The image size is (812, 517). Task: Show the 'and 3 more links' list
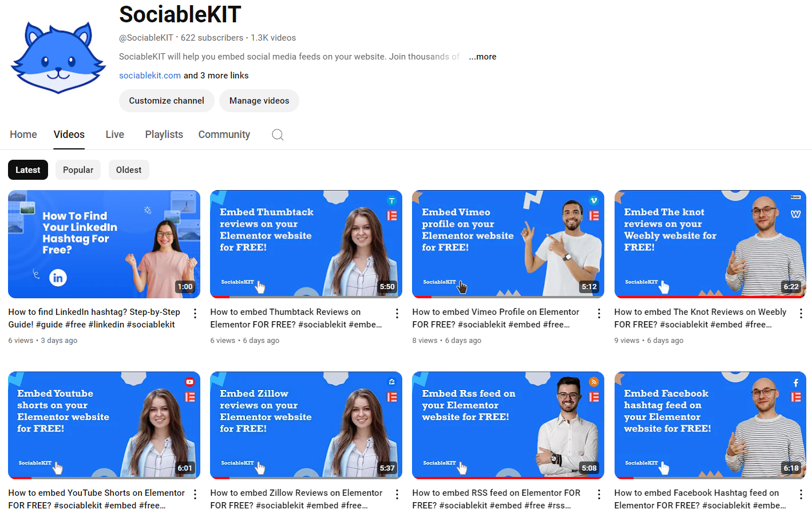[216, 76]
